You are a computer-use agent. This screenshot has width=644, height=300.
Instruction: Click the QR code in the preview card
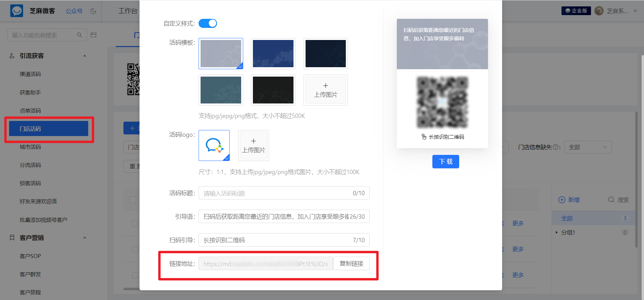(442, 102)
